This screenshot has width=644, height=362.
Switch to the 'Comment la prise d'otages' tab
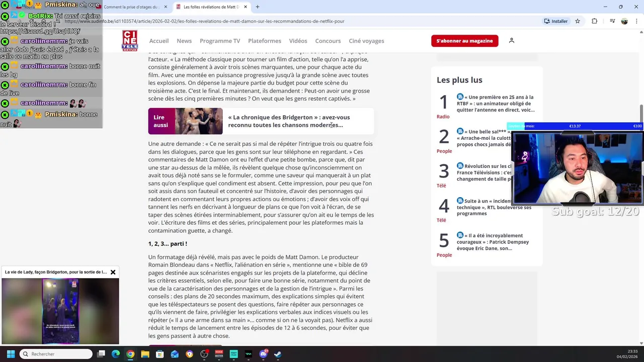pyautogui.click(x=132, y=7)
